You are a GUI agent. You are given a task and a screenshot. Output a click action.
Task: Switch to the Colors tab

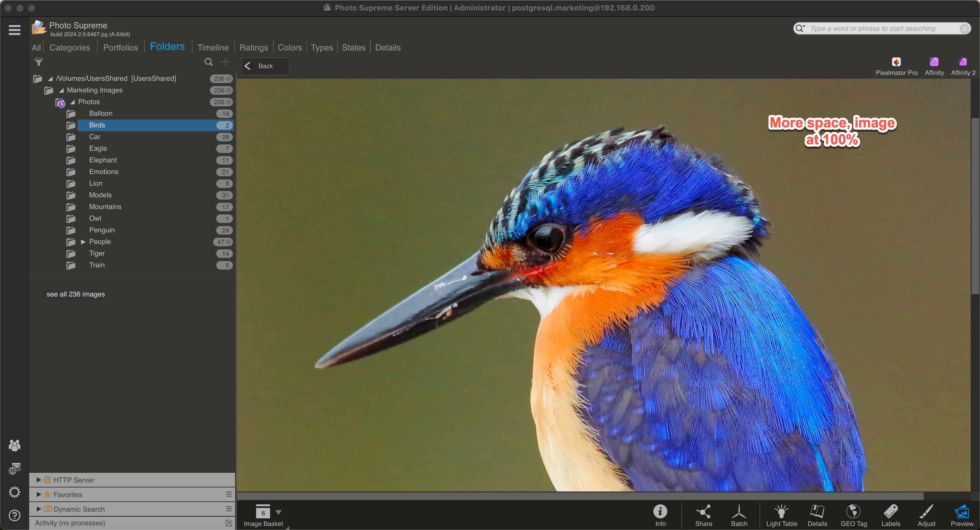290,48
